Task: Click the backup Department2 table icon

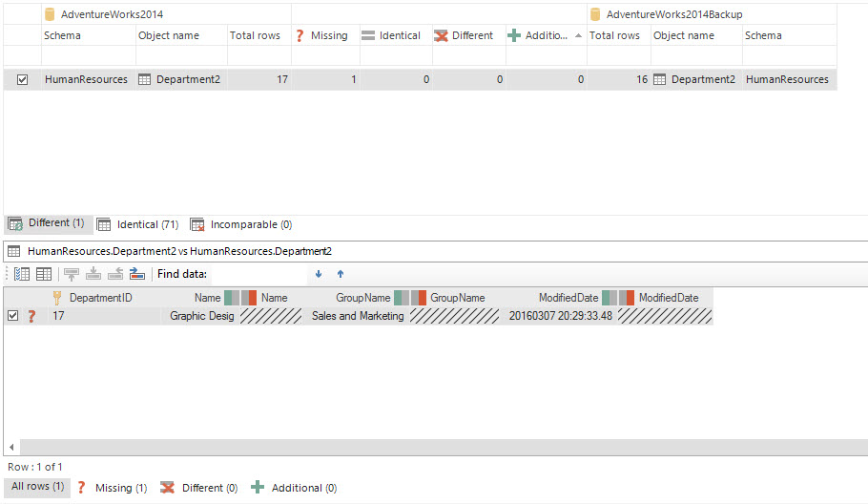Action: click(660, 79)
